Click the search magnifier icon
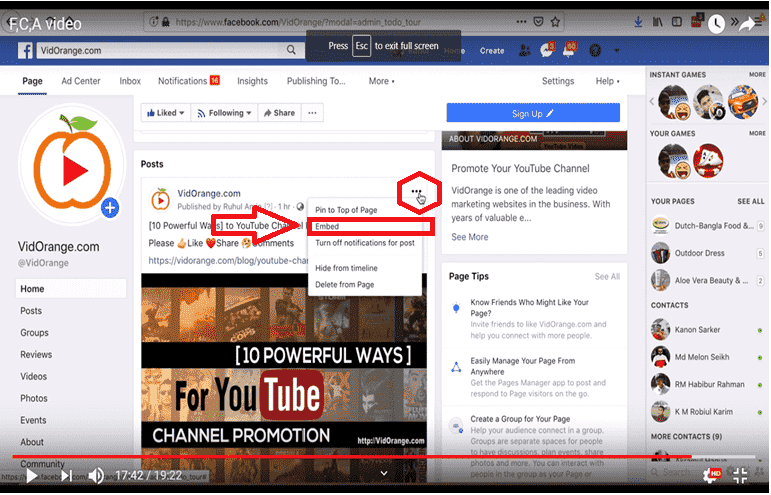The height and width of the screenshot is (495, 771). 291,50
